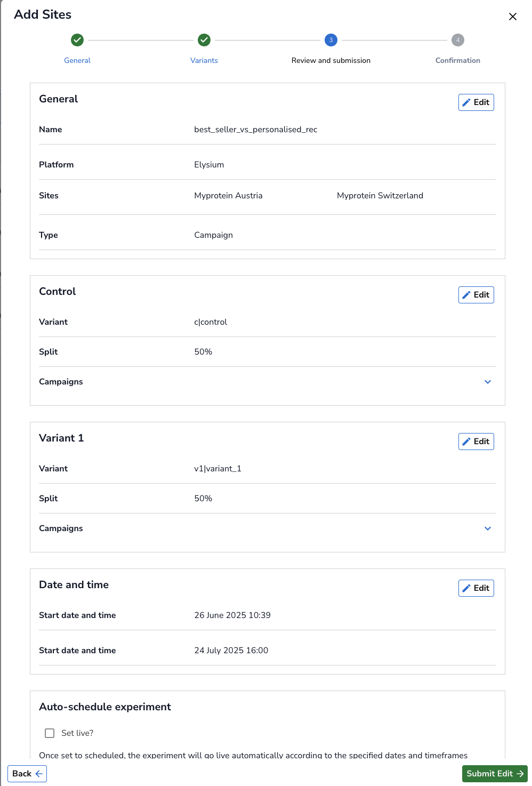Click the Set live? label text
Image resolution: width=532 pixels, height=786 pixels.
(x=77, y=733)
